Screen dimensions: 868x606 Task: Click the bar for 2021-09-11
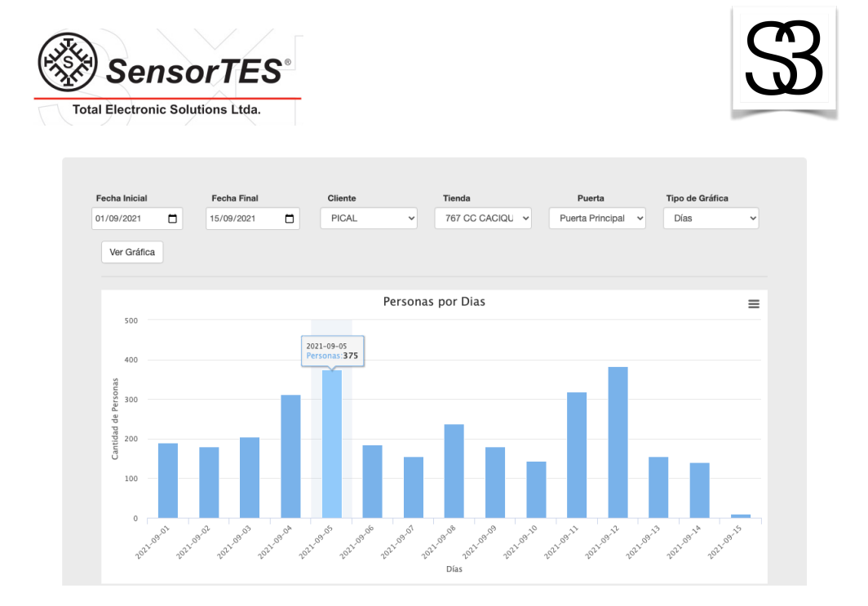pyautogui.click(x=577, y=455)
